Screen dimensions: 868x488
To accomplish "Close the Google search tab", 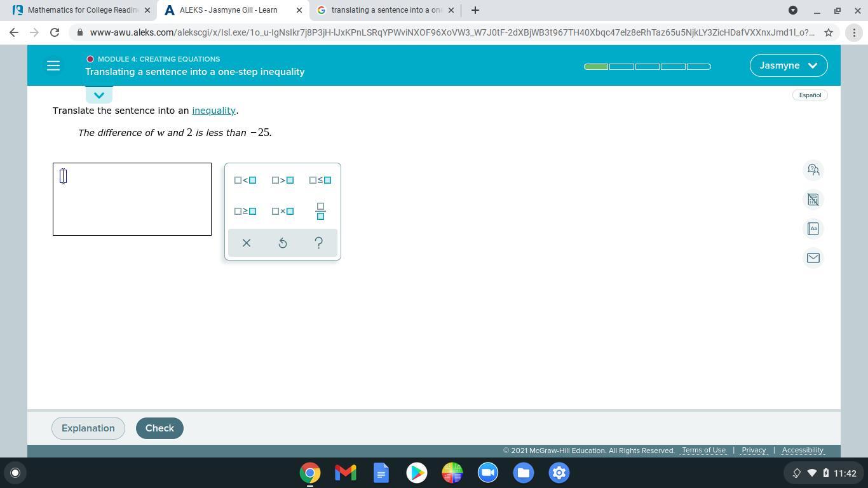I will pyautogui.click(x=451, y=10).
